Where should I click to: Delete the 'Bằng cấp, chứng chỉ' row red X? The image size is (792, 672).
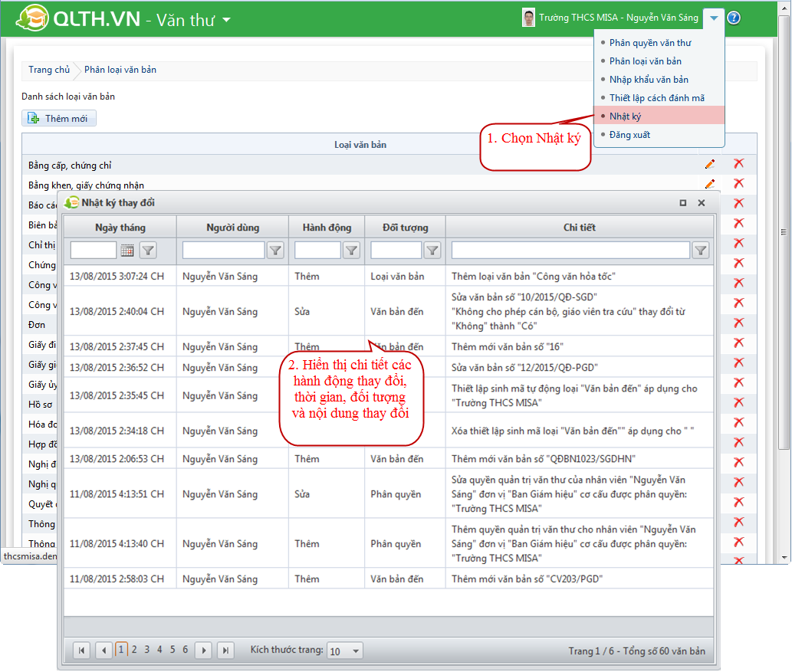click(738, 163)
